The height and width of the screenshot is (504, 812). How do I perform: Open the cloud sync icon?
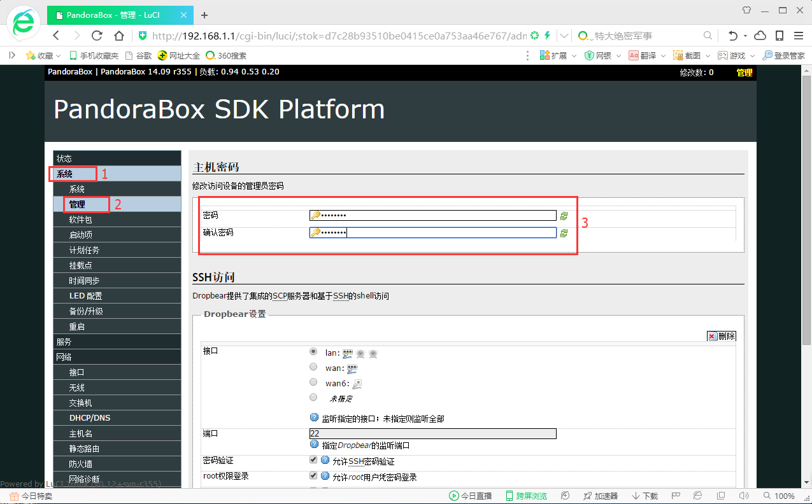(x=760, y=36)
